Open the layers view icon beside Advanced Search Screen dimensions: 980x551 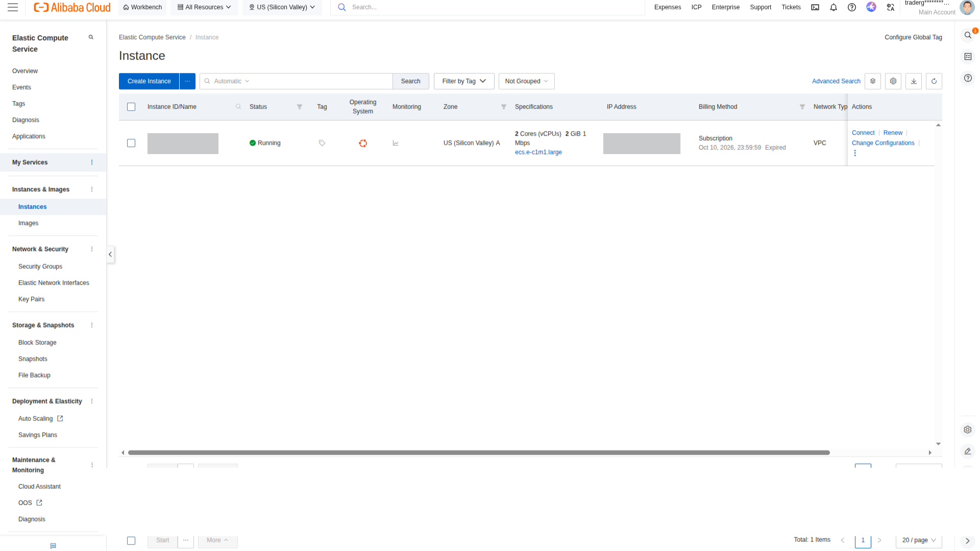click(x=873, y=81)
